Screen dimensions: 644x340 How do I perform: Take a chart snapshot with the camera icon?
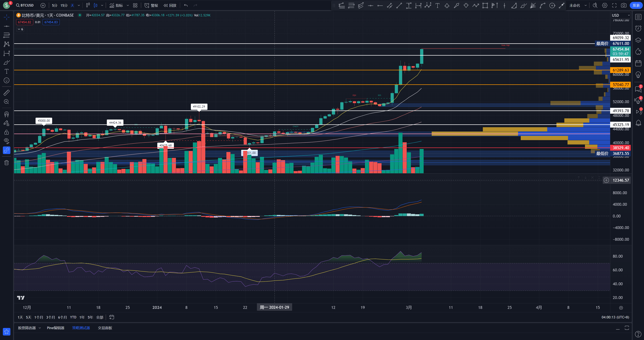pyautogui.click(x=624, y=5)
